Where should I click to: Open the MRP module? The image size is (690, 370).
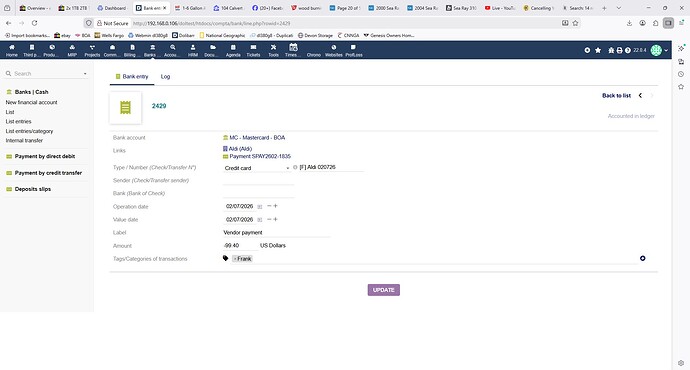coord(72,50)
